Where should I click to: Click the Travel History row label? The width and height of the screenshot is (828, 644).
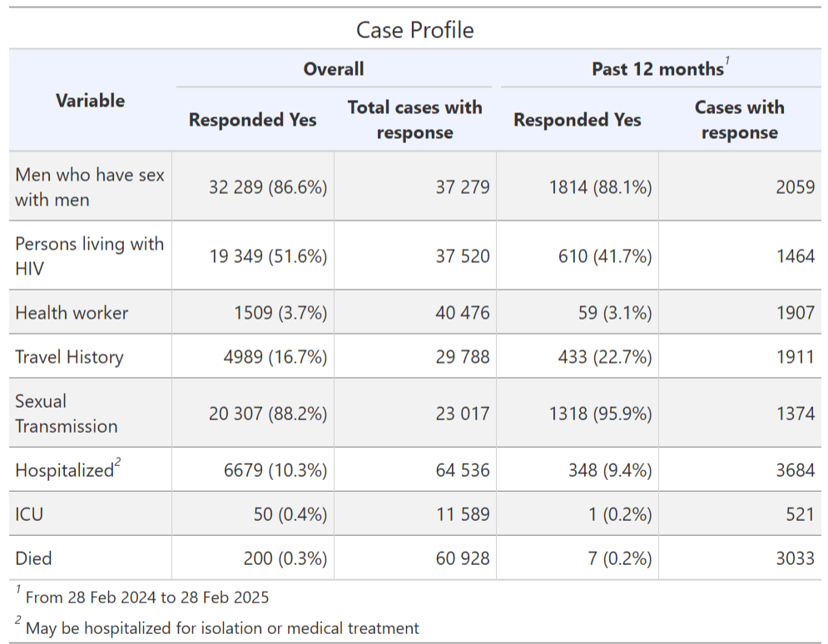[69, 357]
